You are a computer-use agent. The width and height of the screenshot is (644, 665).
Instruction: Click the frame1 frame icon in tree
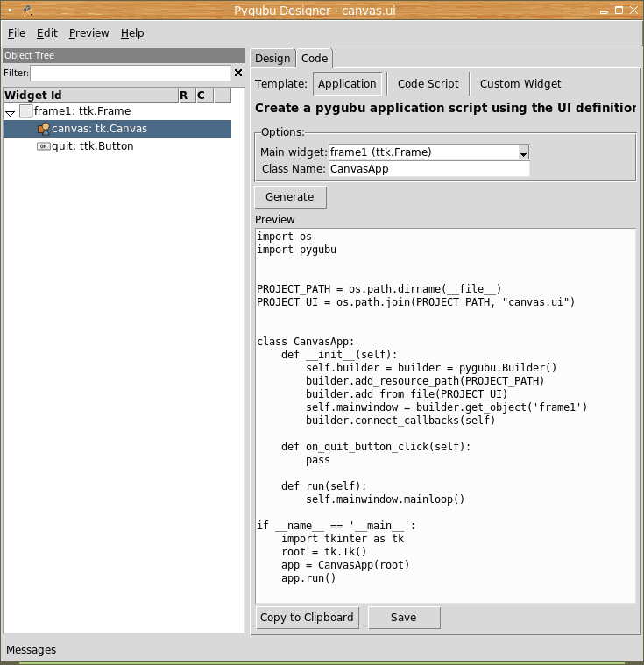pos(26,111)
